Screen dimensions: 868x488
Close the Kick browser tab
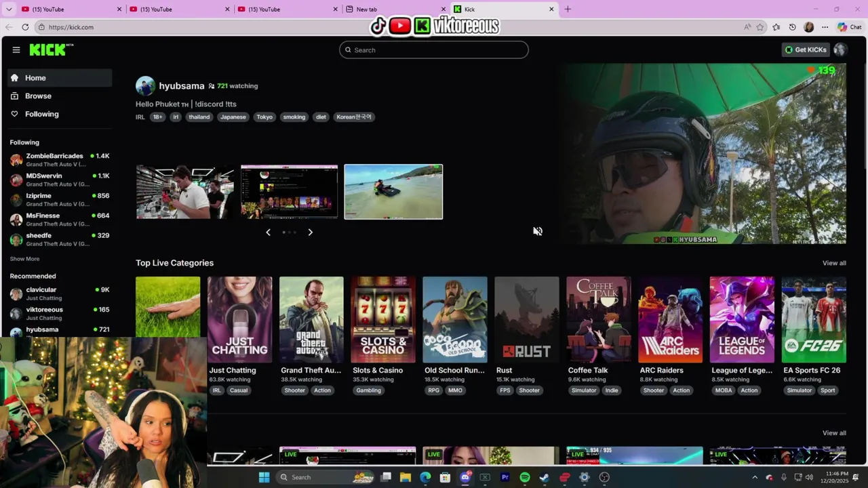coord(551,9)
